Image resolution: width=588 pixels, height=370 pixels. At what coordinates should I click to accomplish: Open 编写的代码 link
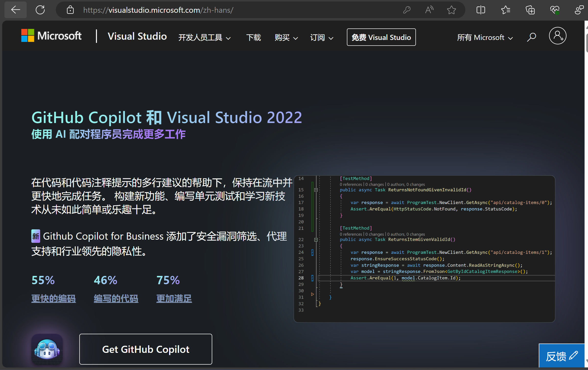coord(116,298)
